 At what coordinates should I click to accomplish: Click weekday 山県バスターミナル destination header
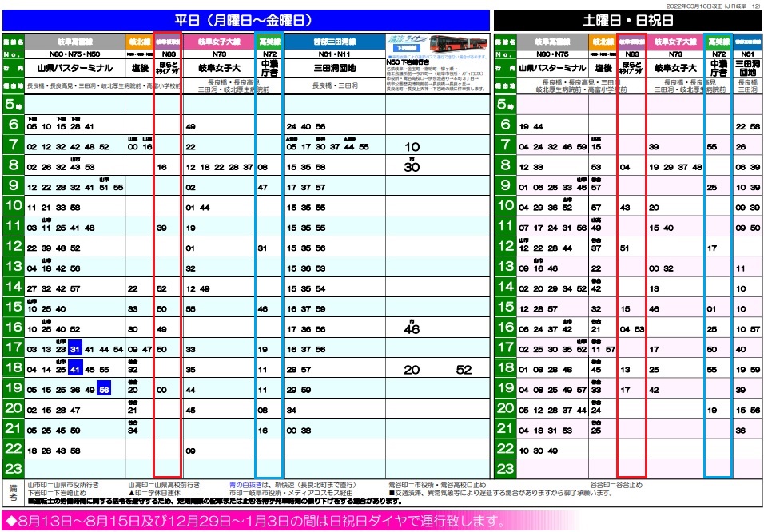[x=74, y=69]
